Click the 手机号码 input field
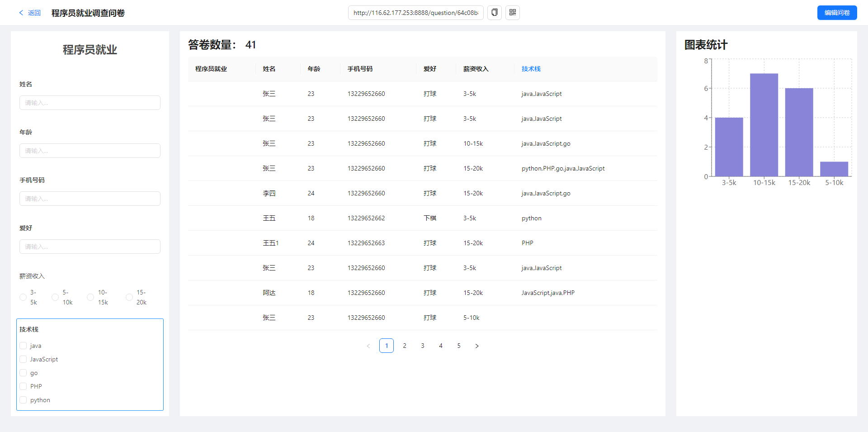The width and height of the screenshot is (868, 432). (90, 199)
